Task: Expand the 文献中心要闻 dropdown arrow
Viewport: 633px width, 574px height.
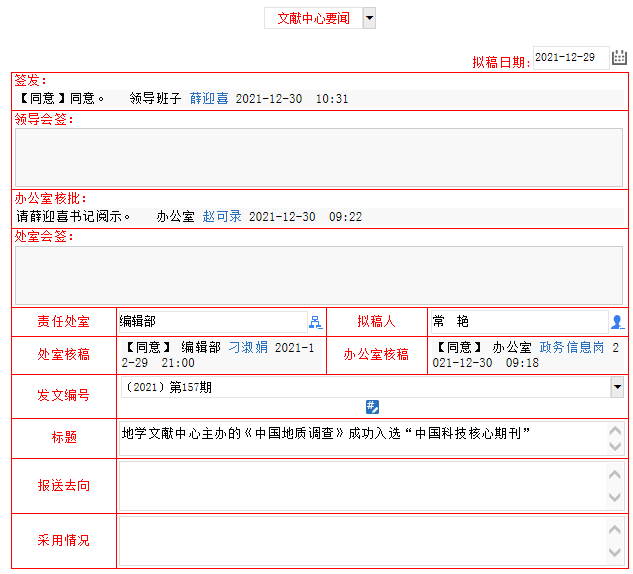Action: click(369, 18)
